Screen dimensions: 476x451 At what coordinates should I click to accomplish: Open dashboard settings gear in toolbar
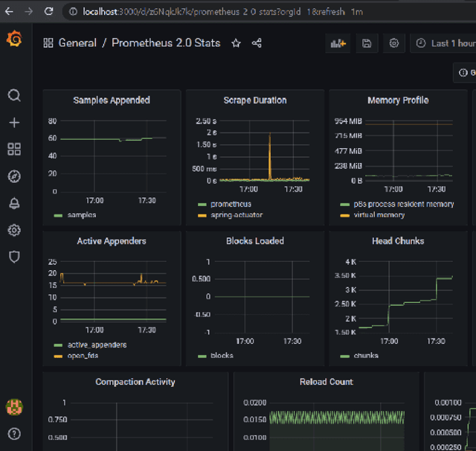(394, 43)
